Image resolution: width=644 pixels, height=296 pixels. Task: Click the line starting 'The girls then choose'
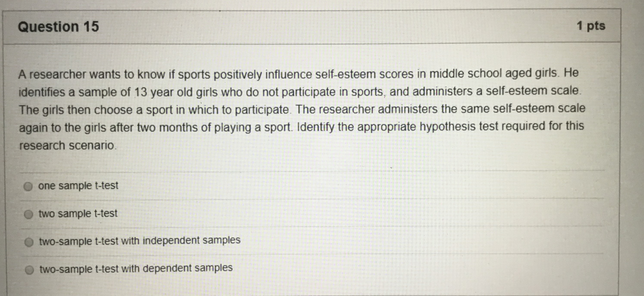coord(302,110)
